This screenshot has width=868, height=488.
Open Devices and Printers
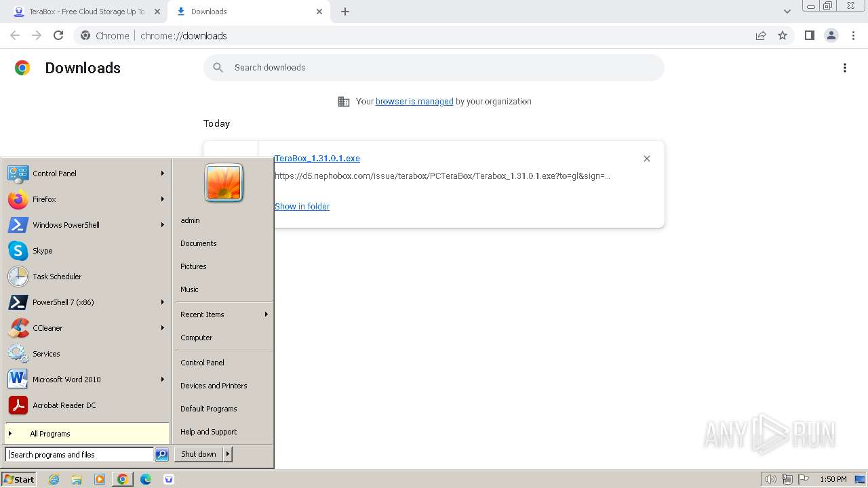click(224, 386)
